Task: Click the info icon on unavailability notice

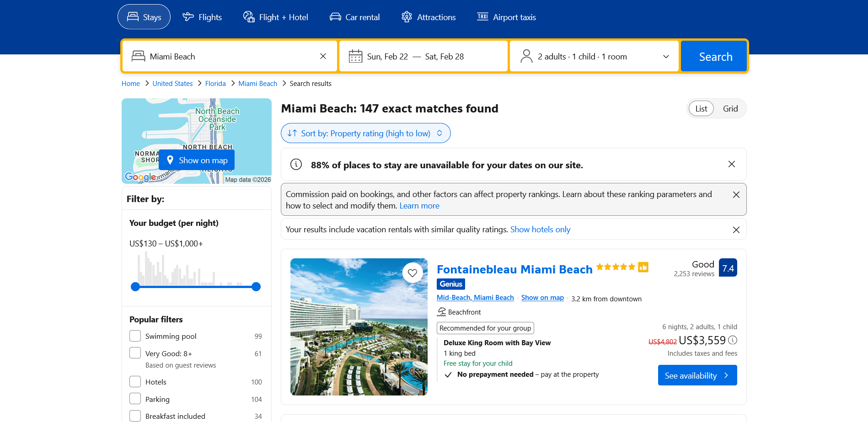Action: [296, 164]
